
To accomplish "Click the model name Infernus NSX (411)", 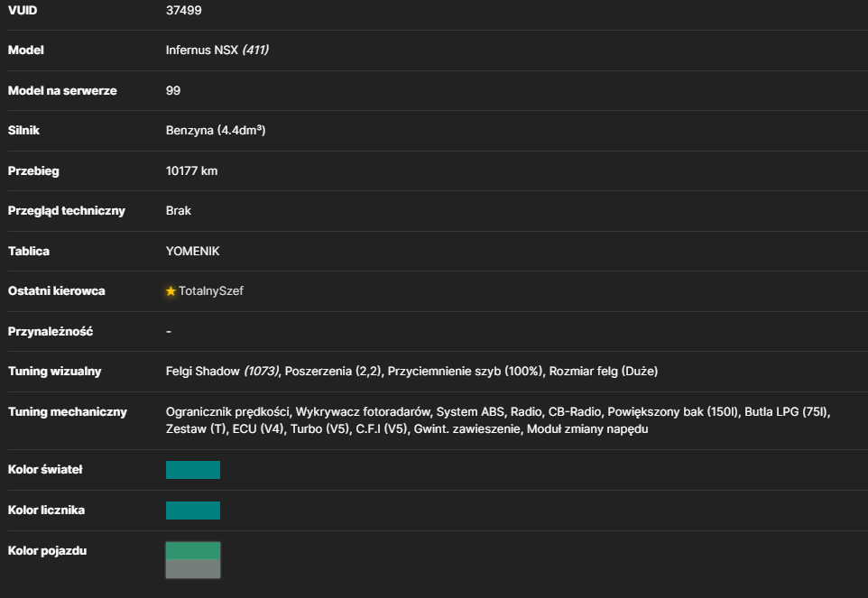I will click(217, 50).
